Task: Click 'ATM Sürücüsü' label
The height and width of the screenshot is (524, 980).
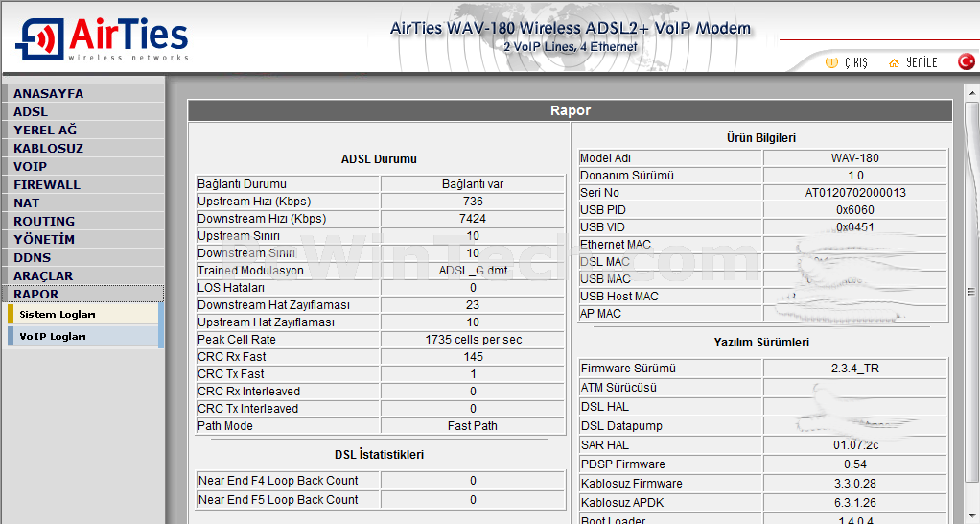Action: 618,387
